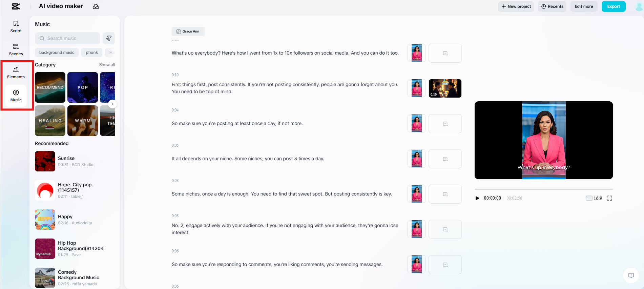Open the Grace Ann avatar selector
Viewport: 644px width, 289px height.
[x=188, y=32]
